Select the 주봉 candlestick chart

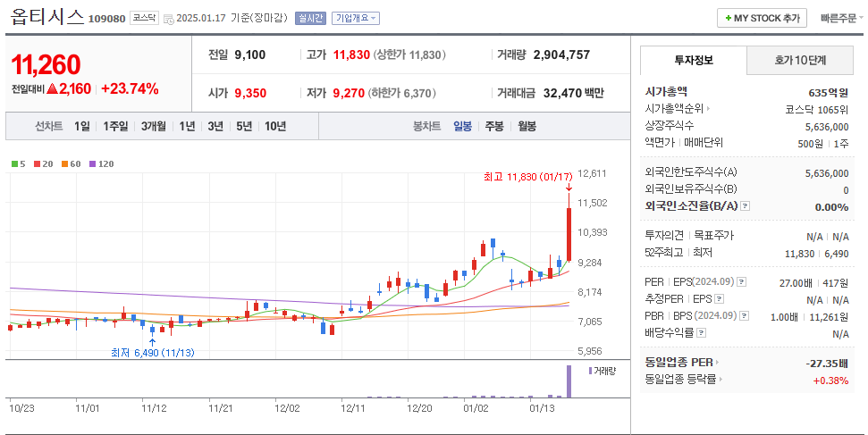coord(494,126)
